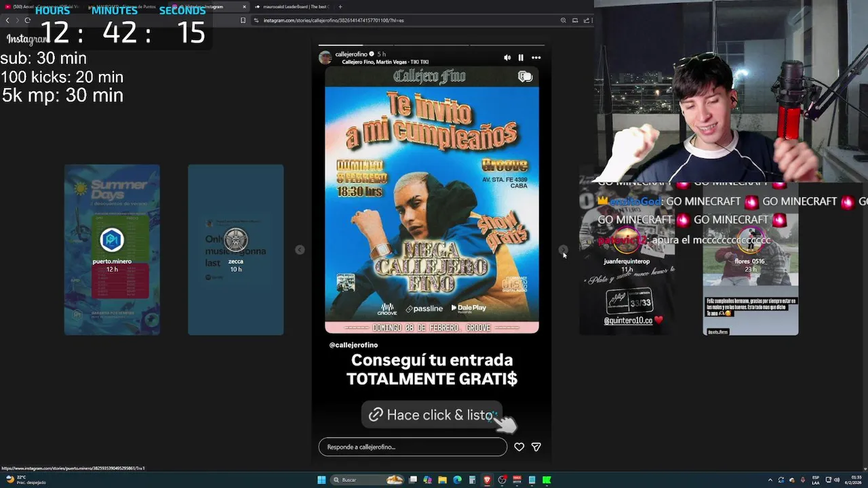Open the OBS recording icon in the taskbar

(x=502, y=480)
